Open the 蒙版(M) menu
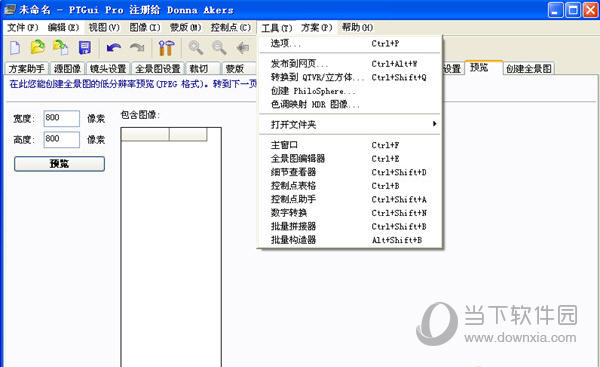The height and width of the screenshot is (367, 600). click(185, 28)
